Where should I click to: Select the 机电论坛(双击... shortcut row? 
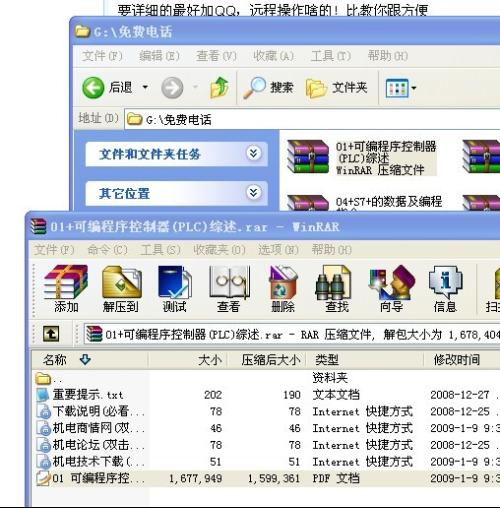click(266, 445)
